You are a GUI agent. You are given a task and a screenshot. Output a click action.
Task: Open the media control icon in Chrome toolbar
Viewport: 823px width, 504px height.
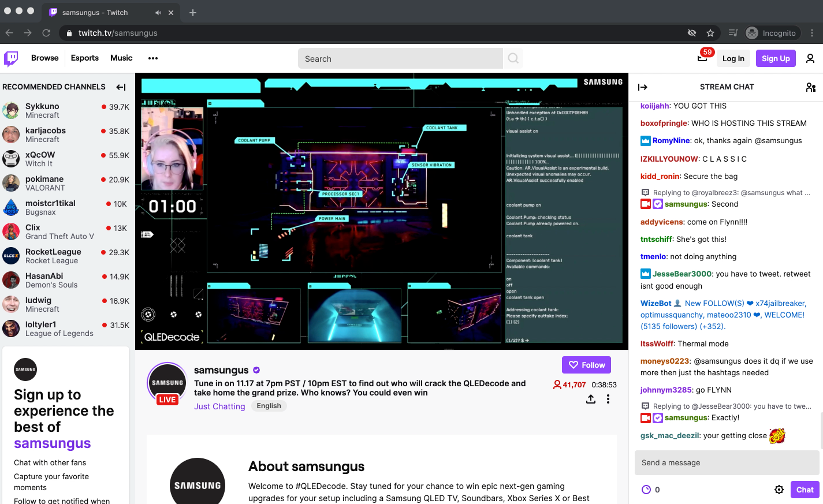[x=733, y=33]
